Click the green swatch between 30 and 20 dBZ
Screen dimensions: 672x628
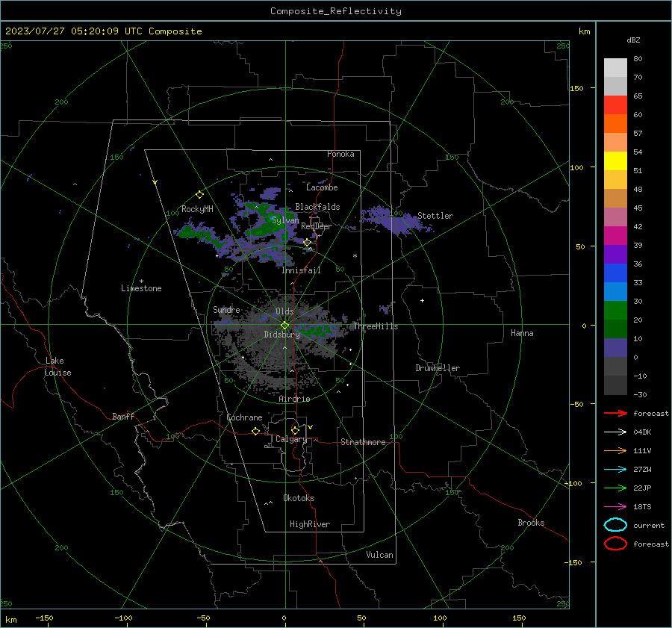tap(615, 311)
